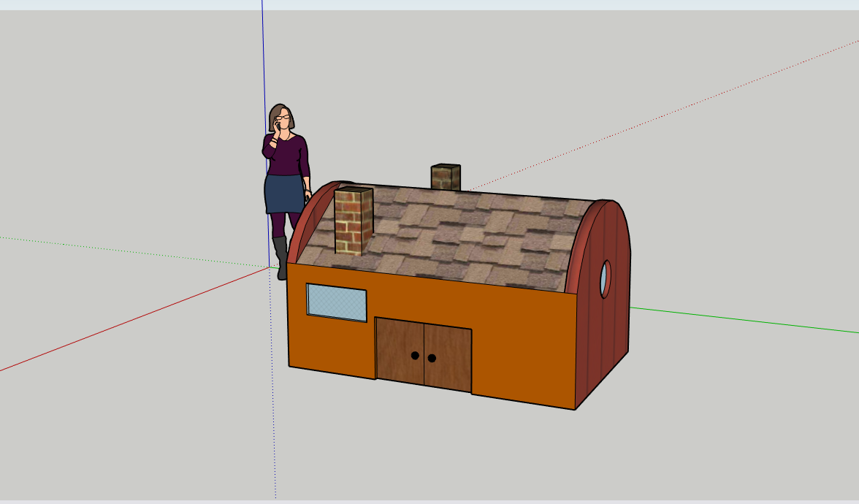Image resolution: width=859 pixels, height=504 pixels.
Task: Click the rectangular glass window on the orange wall
Action: coord(336,302)
